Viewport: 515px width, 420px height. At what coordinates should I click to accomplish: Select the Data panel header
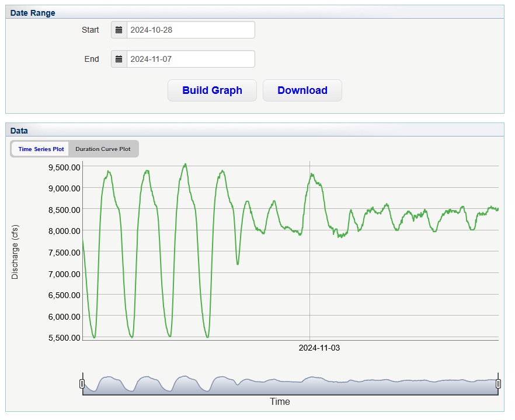[19, 131]
